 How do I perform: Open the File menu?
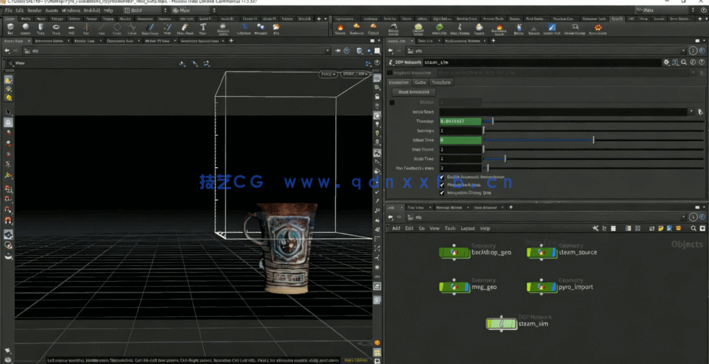[x=8, y=10]
